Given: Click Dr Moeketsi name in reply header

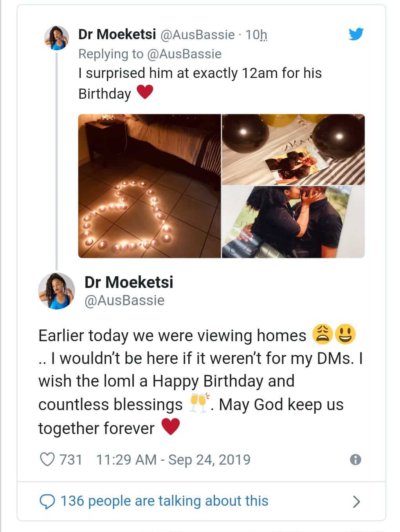Looking at the screenshot, I should [x=117, y=34].
